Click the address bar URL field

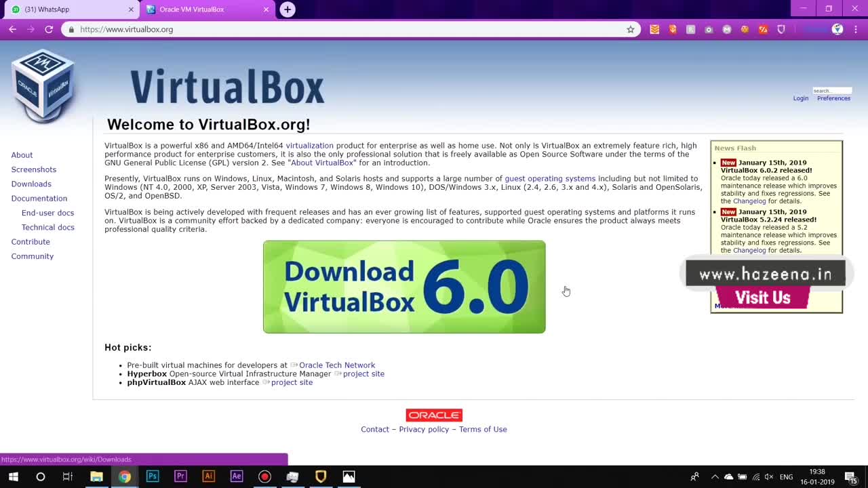351,29
